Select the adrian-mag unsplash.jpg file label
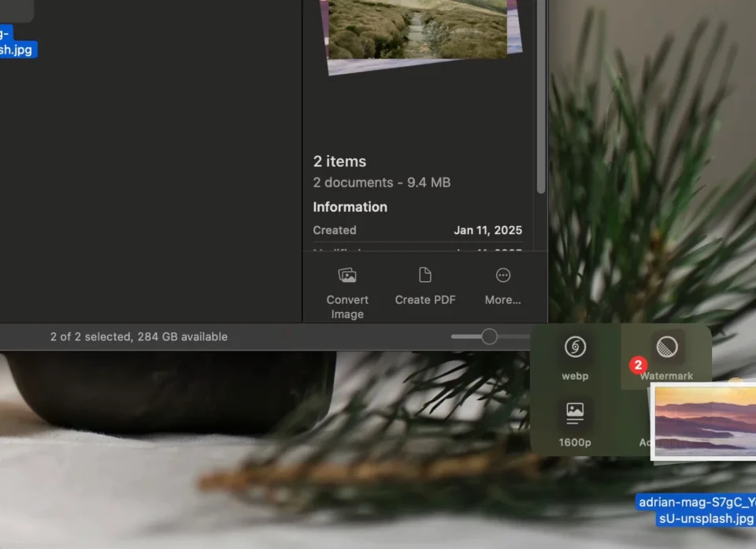This screenshot has width=756, height=549. pos(697,510)
